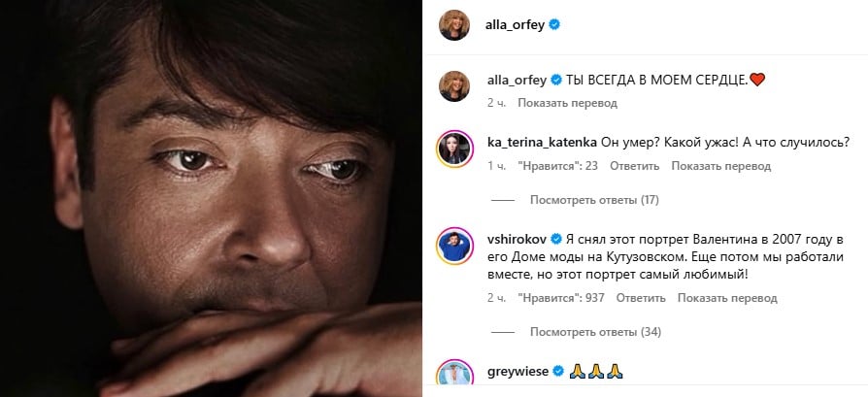The image size is (868, 397).
Task: Open ka_terina_katenka profile picture
Action: click(454, 149)
